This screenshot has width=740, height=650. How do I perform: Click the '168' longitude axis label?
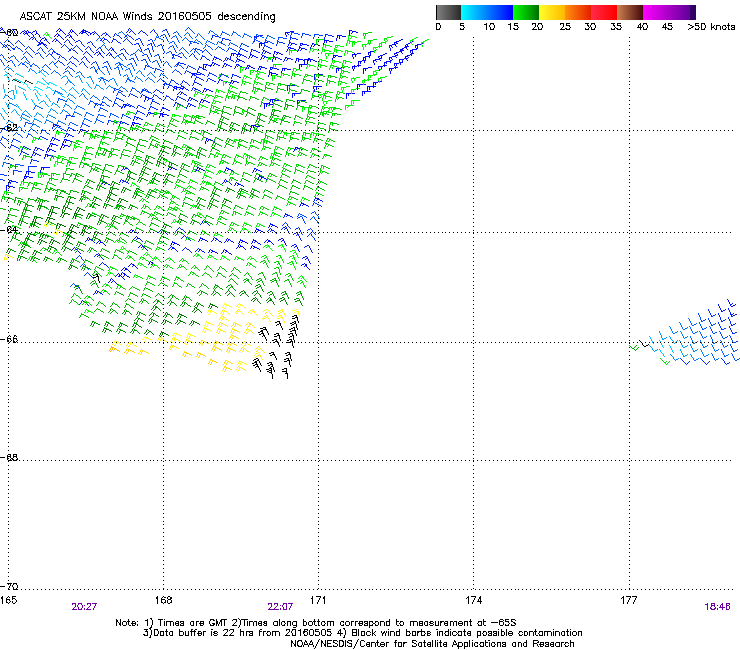[x=163, y=600]
